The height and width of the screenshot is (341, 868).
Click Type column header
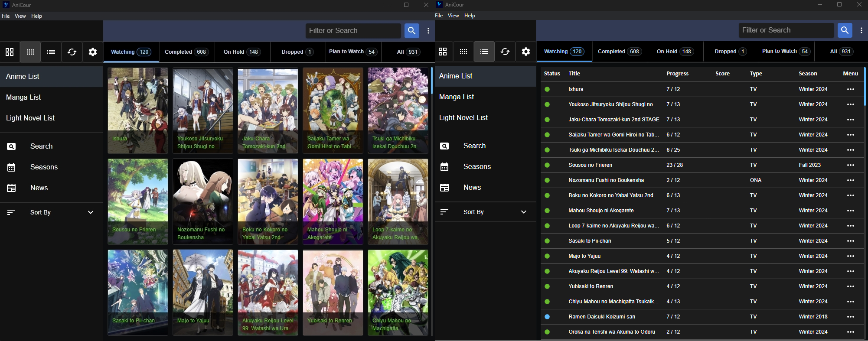tap(756, 74)
